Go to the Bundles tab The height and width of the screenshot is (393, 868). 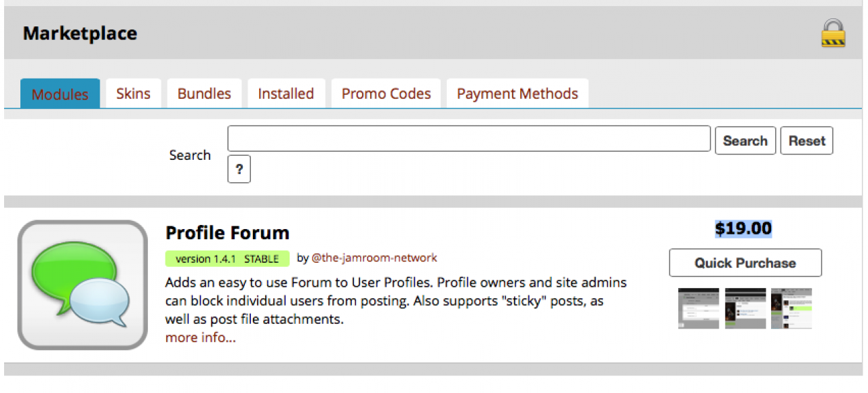coord(204,94)
